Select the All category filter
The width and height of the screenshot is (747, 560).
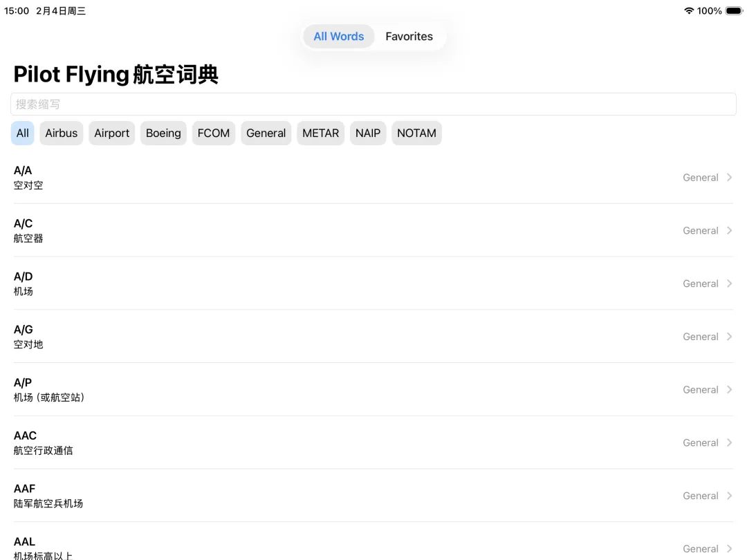(22, 133)
